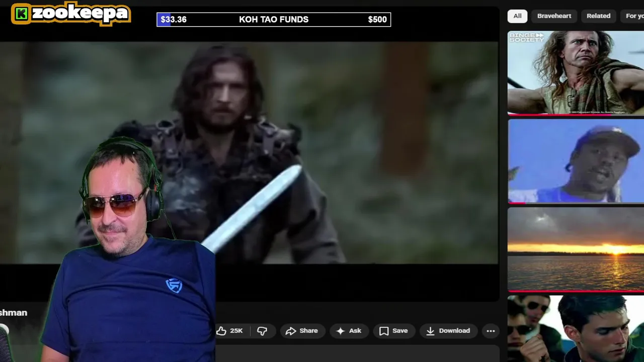
Task: Select the All filter chip
Action: (517, 16)
